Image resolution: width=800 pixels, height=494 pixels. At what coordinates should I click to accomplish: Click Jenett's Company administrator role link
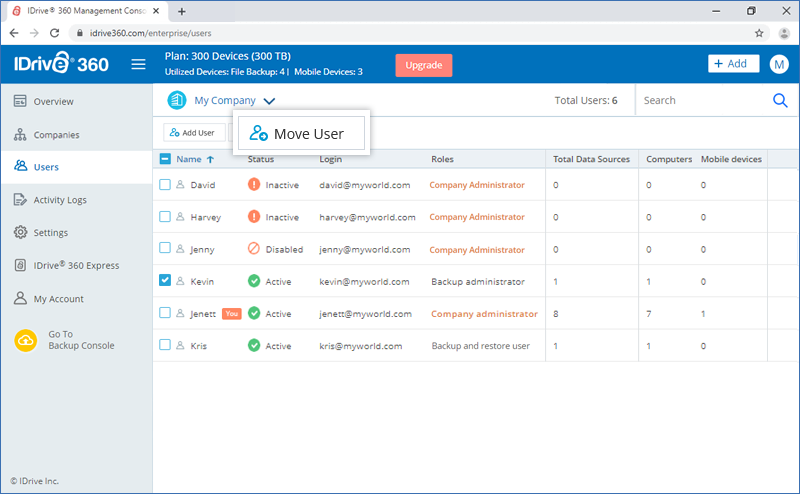(484, 314)
